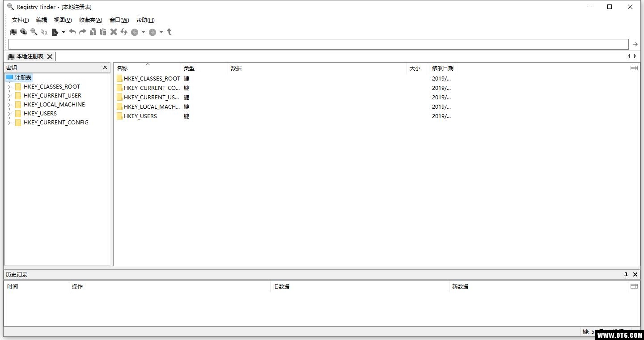The height and width of the screenshot is (340, 644).
Task: Click the tab scroll left arrow
Action: point(628,56)
